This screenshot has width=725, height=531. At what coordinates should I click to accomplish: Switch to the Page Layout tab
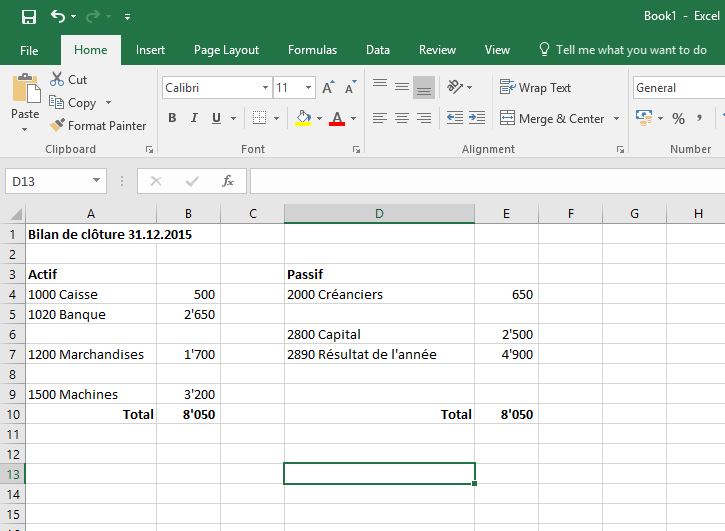tap(226, 50)
